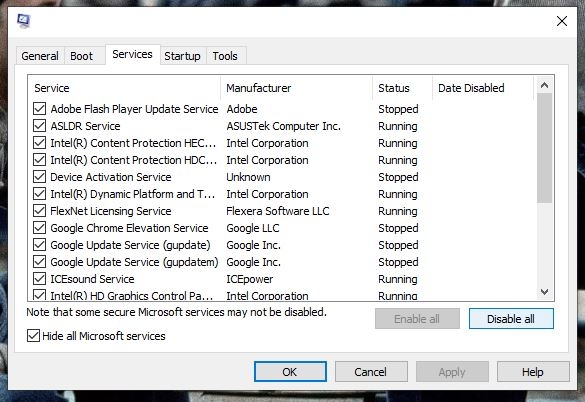The height and width of the screenshot is (402, 585).
Task: Toggle Hide all Microsoft services checkbox
Action: (33, 336)
